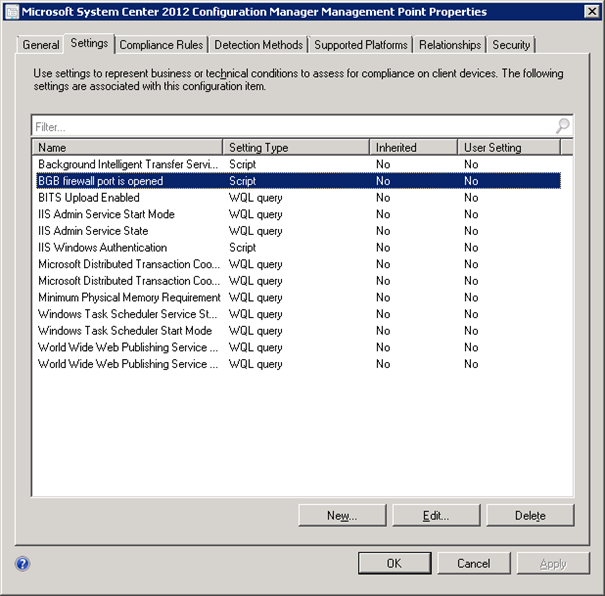Switch to the General tab
605x596 pixels.
pyautogui.click(x=41, y=45)
